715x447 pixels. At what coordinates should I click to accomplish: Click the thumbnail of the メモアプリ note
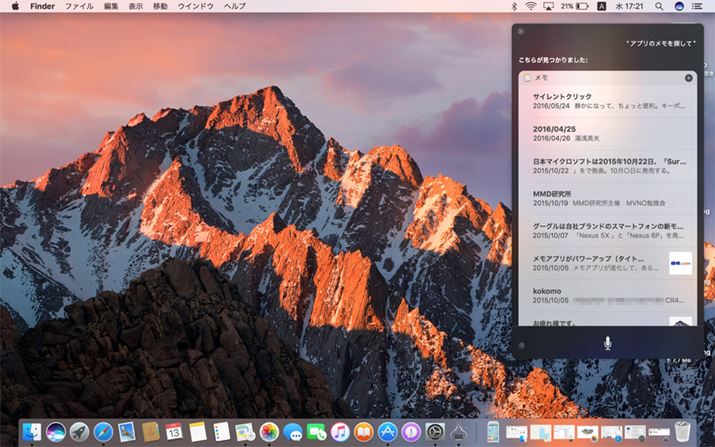[680, 262]
